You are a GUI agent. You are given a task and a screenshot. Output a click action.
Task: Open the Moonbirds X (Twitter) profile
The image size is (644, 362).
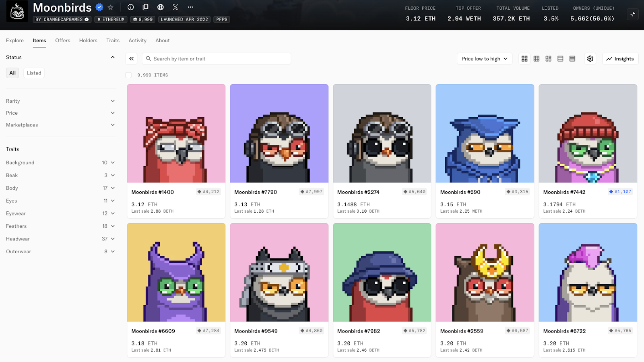pyautogui.click(x=175, y=7)
